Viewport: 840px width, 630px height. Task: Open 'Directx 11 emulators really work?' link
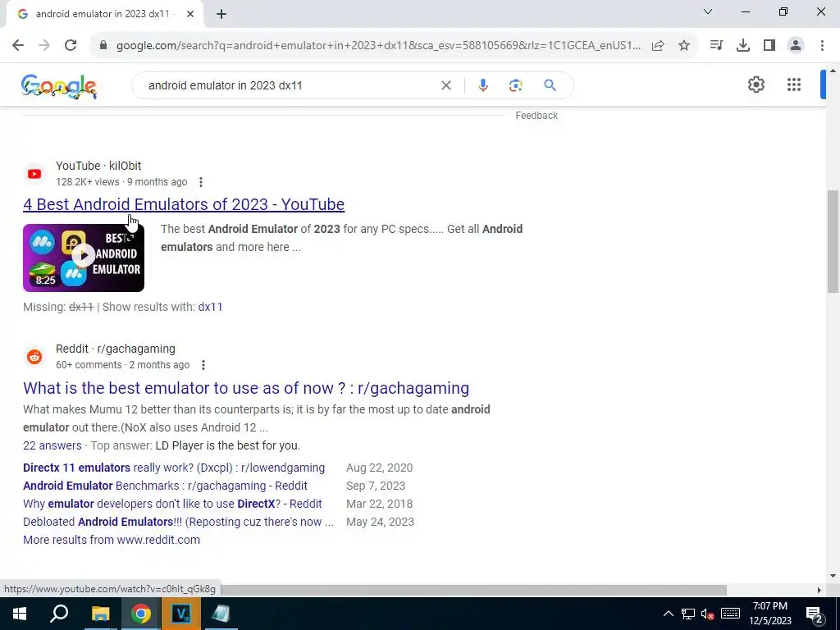click(174, 468)
